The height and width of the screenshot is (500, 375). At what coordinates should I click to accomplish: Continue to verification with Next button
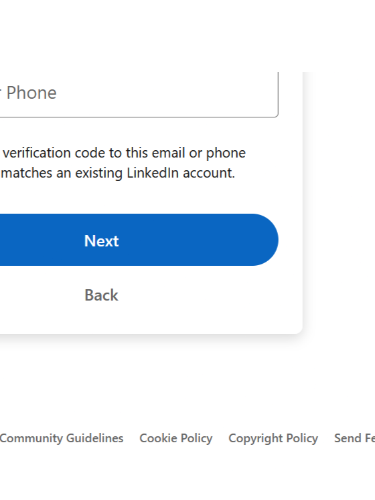(x=139, y=240)
